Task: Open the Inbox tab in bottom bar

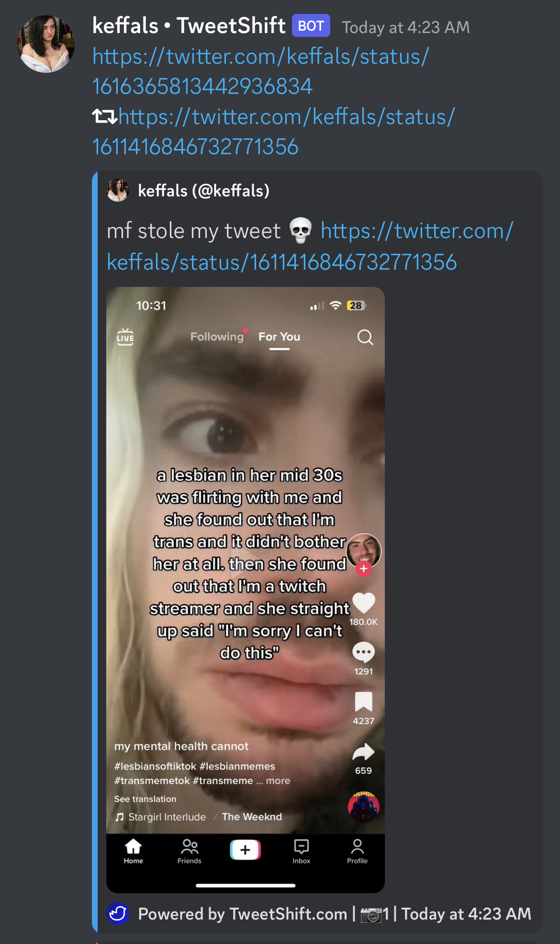Action: (x=302, y=852)
